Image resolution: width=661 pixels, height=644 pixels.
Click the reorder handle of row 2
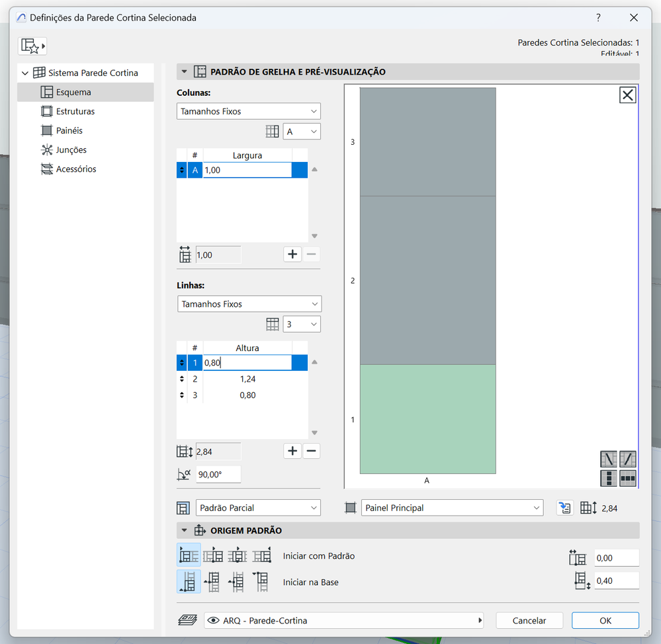[x=182, y=379]
